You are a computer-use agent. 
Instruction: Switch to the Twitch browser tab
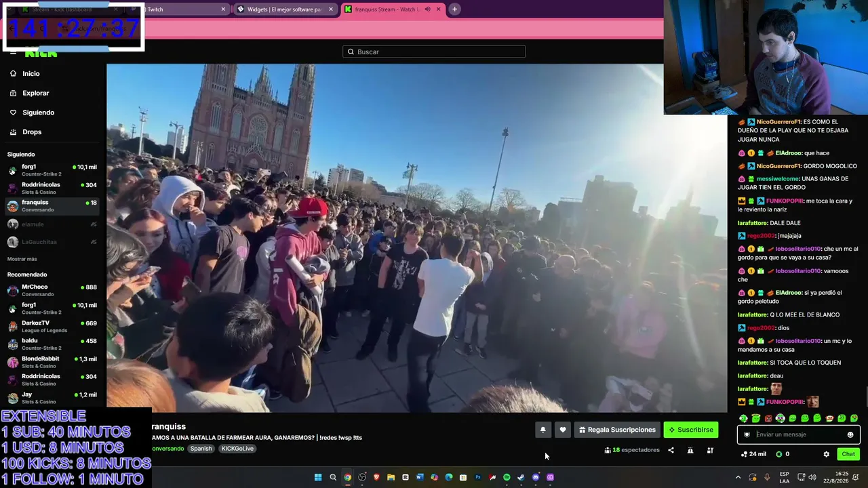[x=180, y=9]
